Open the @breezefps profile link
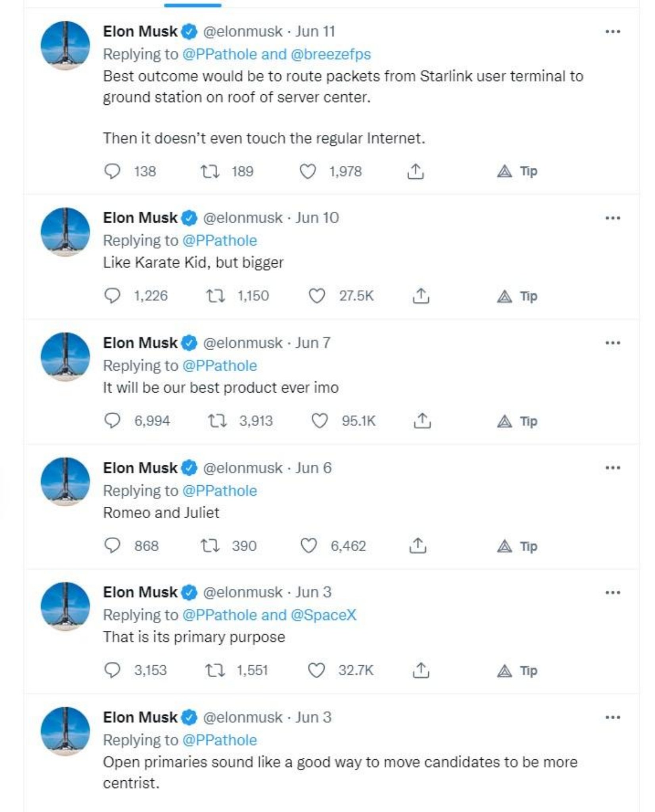655x812 pixels. 331,54
